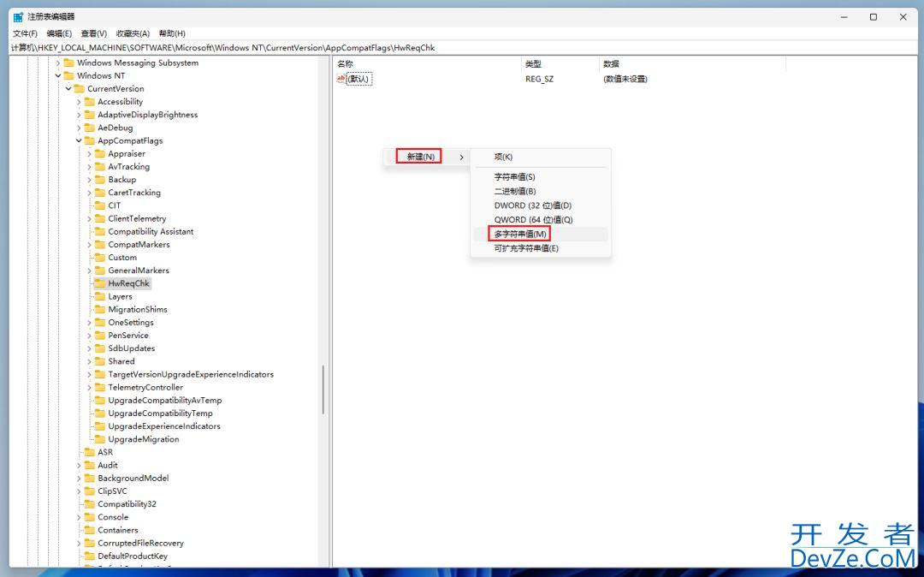Select 可扩充字符串值(E) from the submenu

541,248
